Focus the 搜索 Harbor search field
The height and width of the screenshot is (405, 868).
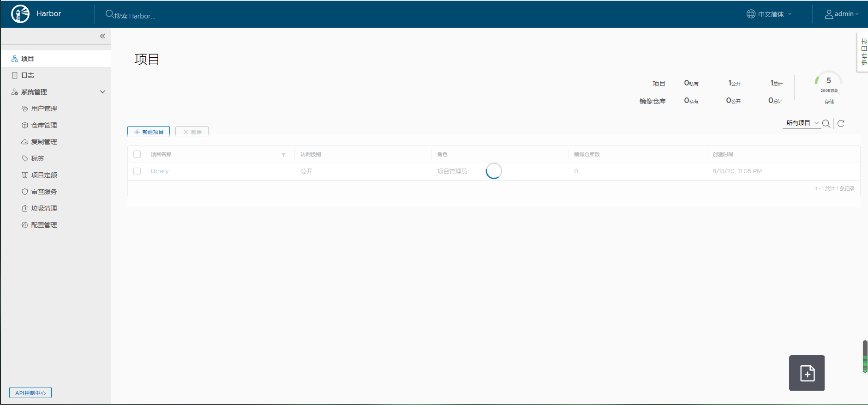(x=135, y=16)
